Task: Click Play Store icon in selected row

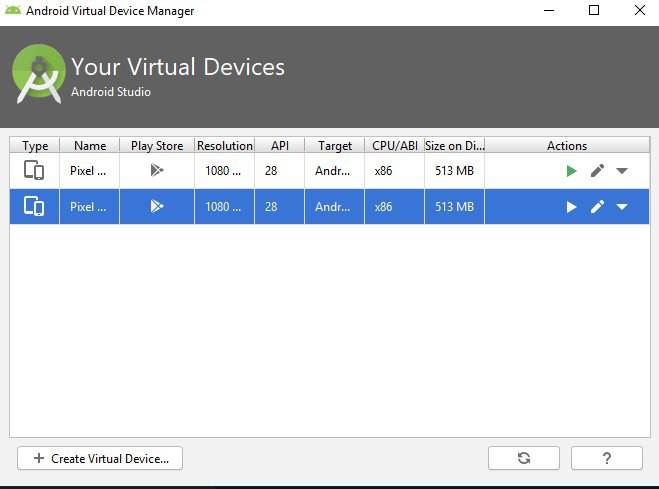Action: click(157, 206)
